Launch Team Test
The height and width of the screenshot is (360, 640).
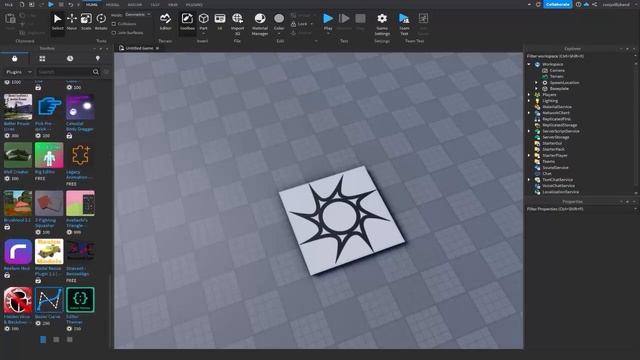[404, 24]
